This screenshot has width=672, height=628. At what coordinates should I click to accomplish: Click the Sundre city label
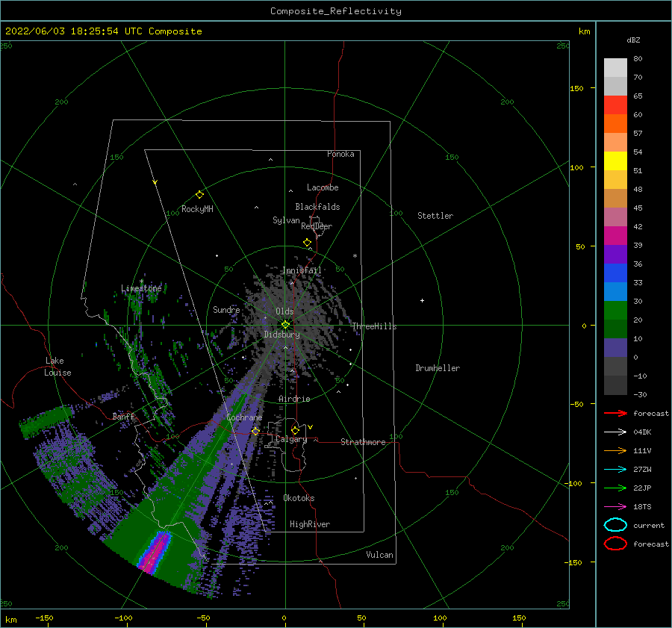pos(226,310)
